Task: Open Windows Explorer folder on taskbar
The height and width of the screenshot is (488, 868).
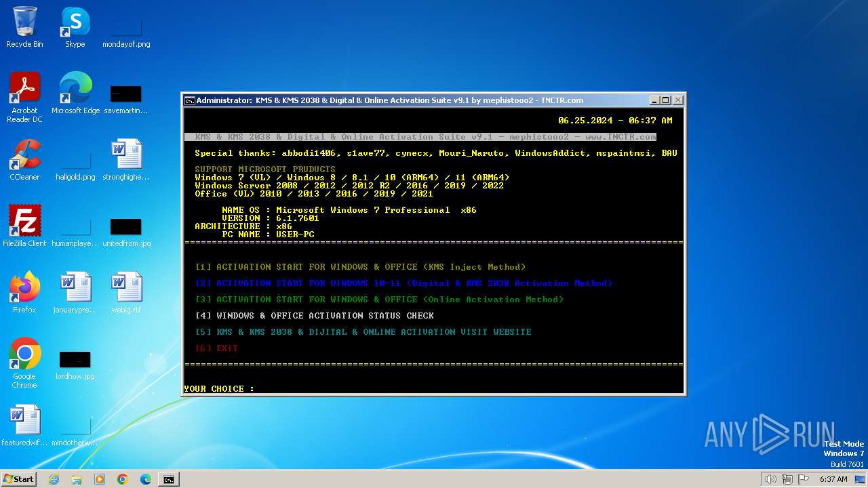Action: [x=77, y=479]
